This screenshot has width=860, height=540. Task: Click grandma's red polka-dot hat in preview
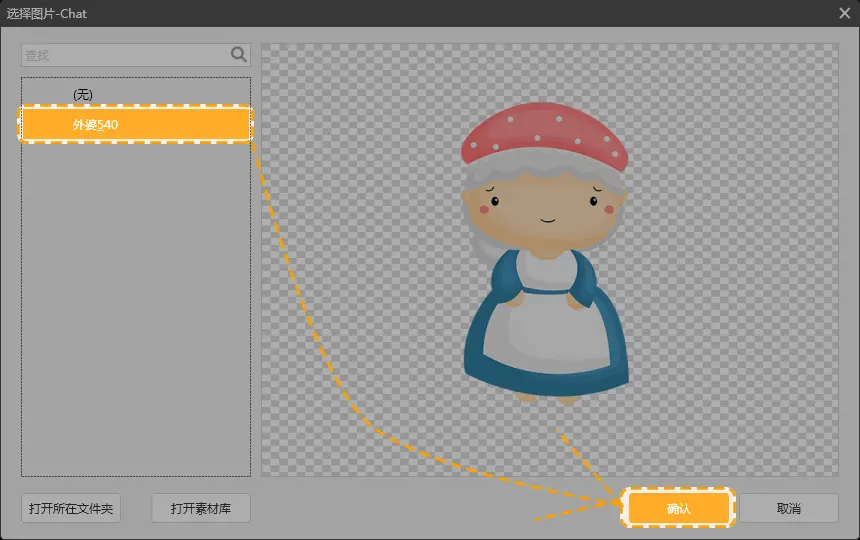point(543,137)
